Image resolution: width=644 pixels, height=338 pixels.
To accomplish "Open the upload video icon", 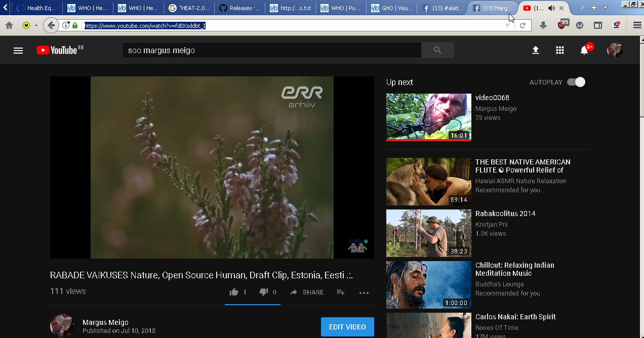I will click(x=535, y=50).
